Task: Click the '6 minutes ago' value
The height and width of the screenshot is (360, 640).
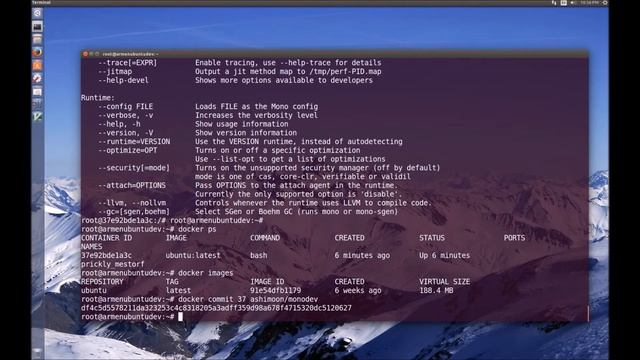Action: tap(362, 256)
